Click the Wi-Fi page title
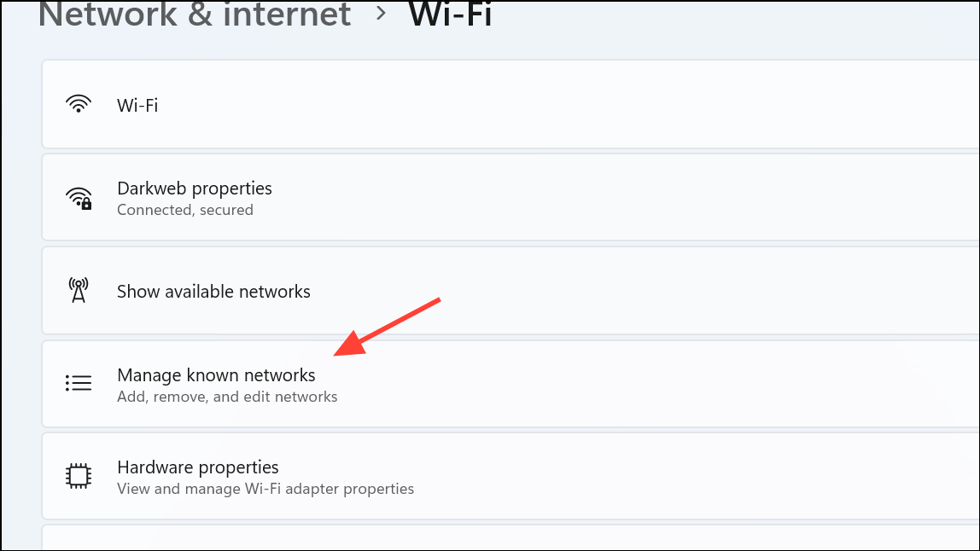The height and width of the screenshot is (551, 980). click(450, 14)
